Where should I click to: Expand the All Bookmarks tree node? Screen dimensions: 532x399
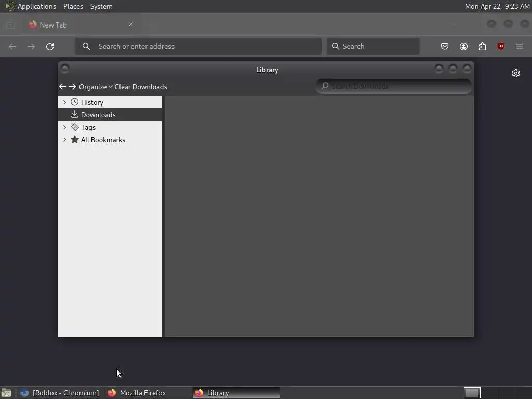coord(64,140)
